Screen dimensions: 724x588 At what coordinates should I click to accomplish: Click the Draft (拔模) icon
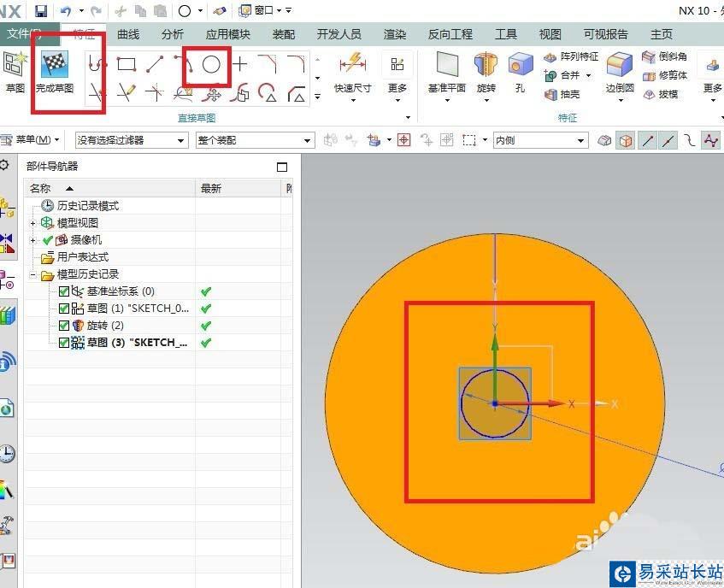tap(649, 95)
